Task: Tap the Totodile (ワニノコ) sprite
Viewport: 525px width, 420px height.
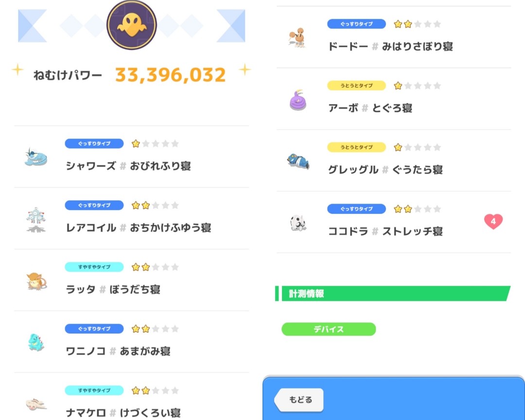Action: [36, 342]
